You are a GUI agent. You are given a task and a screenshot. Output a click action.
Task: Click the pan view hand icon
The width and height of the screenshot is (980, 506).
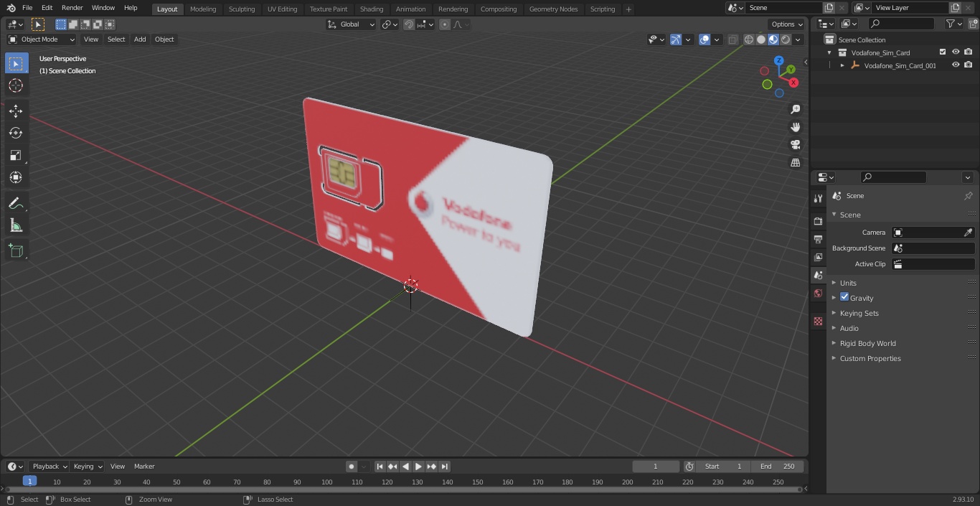click(795, 127)
